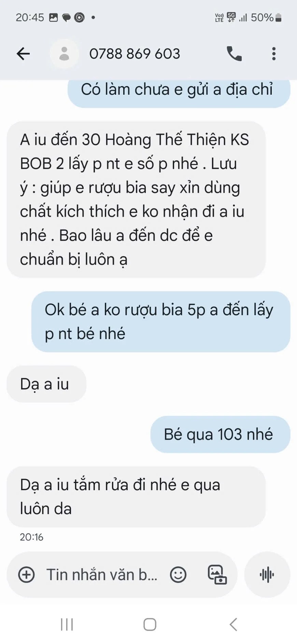297x644 pixels.
Task: Open the three-dot overflow menu
Action: [273, 54]
